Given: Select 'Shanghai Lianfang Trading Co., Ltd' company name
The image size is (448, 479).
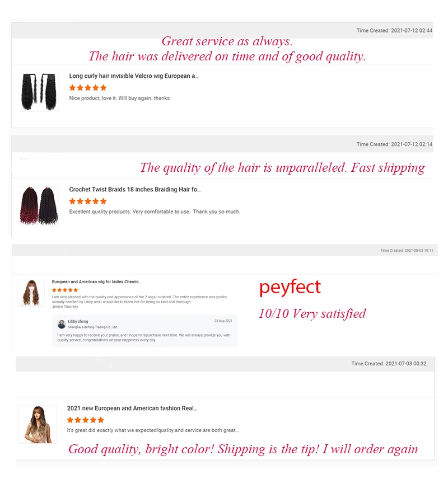Looking at the screenshot, I should pos(92,327).
